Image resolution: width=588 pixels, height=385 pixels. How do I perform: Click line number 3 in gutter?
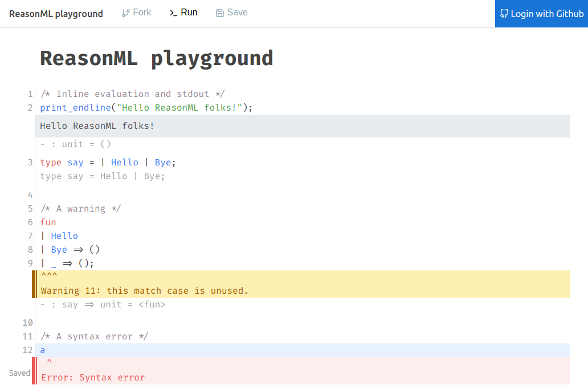[x=30, y=163]
